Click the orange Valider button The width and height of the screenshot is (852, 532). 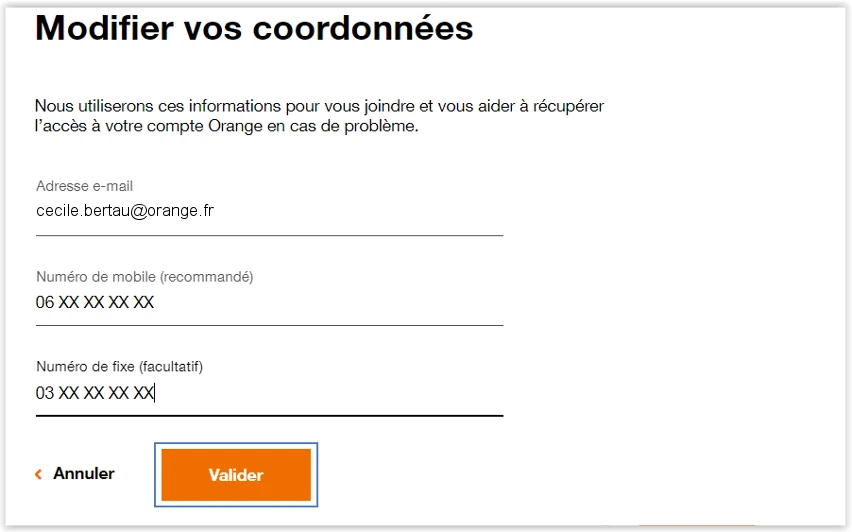236,475
